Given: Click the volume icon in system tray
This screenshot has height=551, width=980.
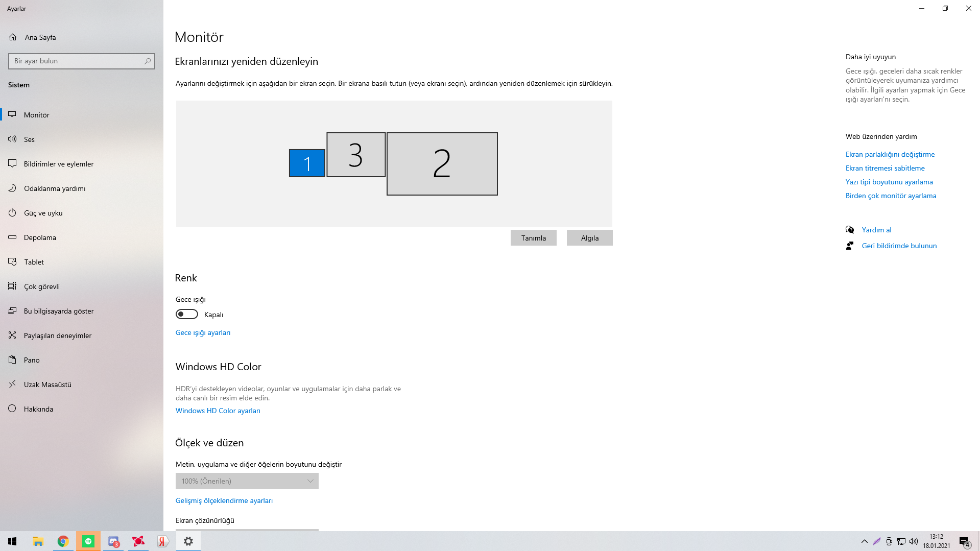Looking at the screenshot, I should 914,541.
